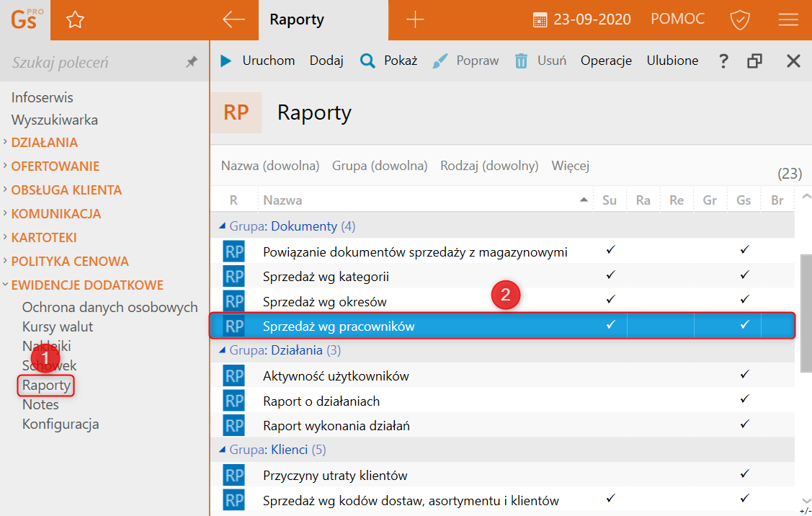Filter by Grupa (dowolna)
812x516 pixels.
[x=380, y=166]
